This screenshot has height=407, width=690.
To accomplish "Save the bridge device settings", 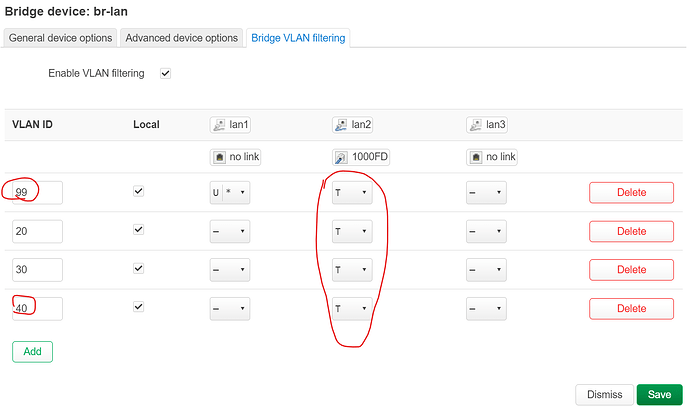I will pos(660,395).
